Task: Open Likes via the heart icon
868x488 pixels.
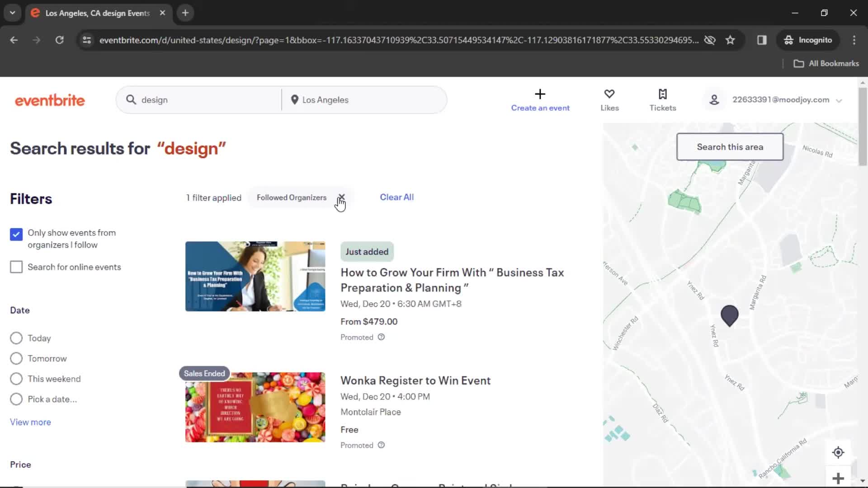Action: [609, 94]
